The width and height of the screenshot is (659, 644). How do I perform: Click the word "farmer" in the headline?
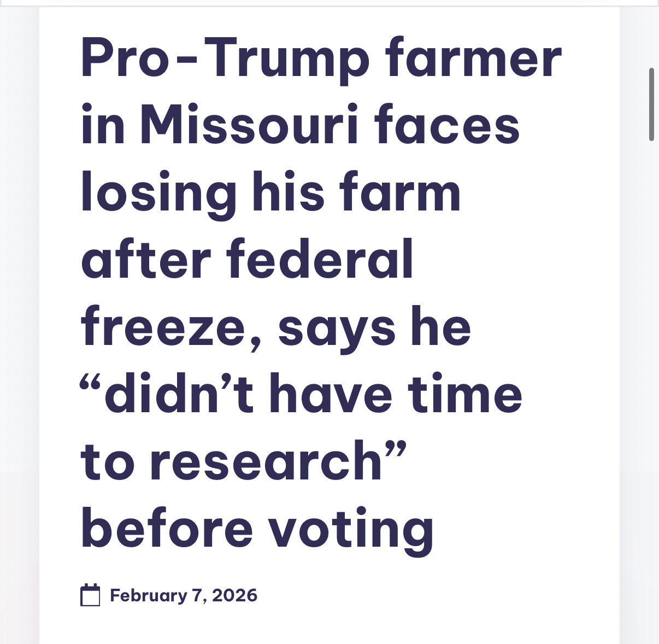(x=473, y=59)
